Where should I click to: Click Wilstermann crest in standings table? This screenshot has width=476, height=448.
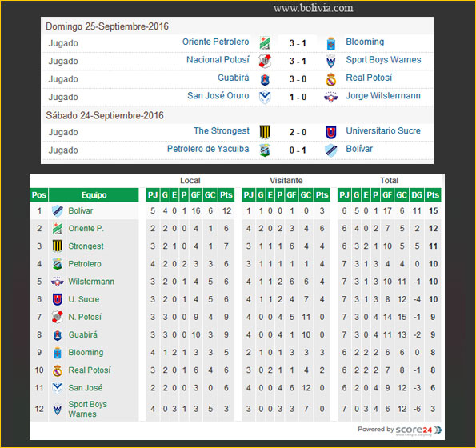point(58,282)
